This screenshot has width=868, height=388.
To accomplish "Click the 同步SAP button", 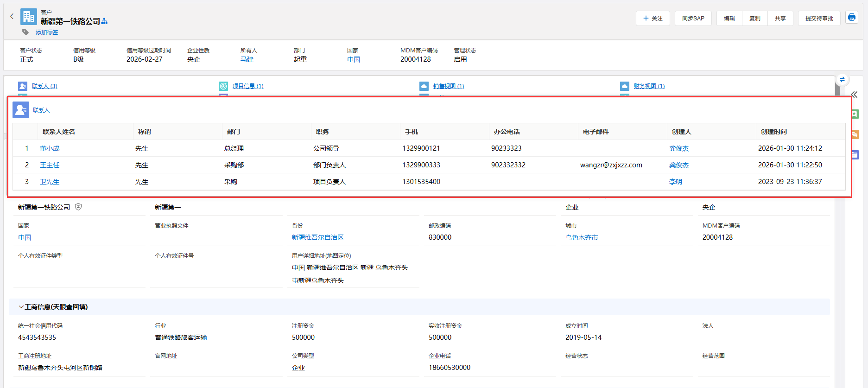I will (693, 19).
